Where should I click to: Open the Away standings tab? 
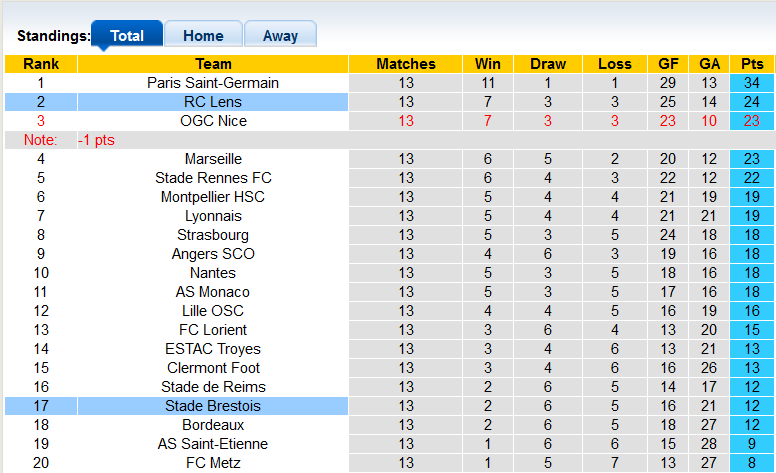click(280, 36)
